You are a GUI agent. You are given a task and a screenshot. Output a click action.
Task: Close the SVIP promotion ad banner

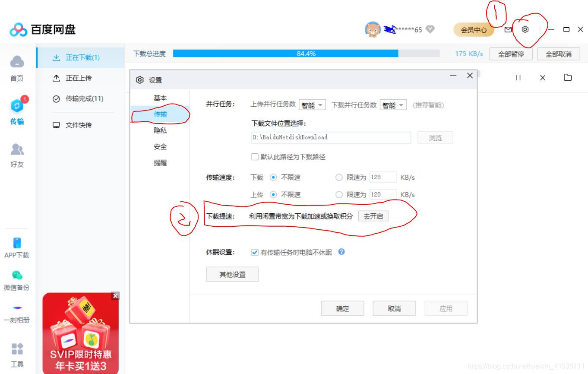(x=115, y=296)
